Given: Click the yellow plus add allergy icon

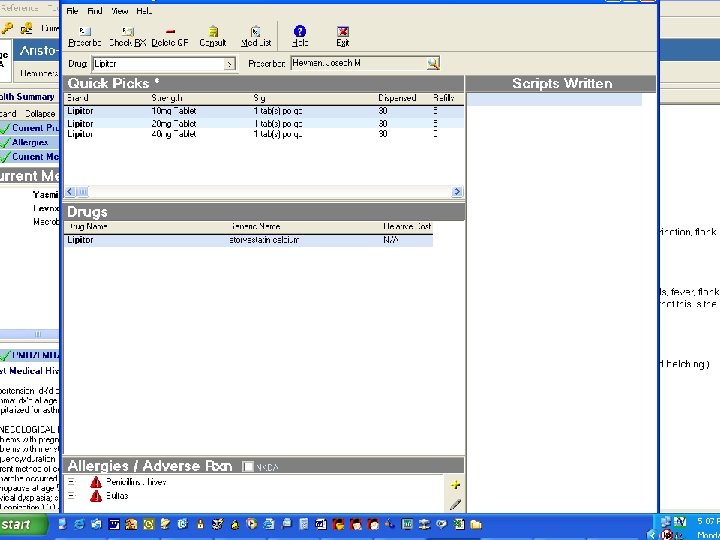Looking at the screenshot, I should click(456, 484).
